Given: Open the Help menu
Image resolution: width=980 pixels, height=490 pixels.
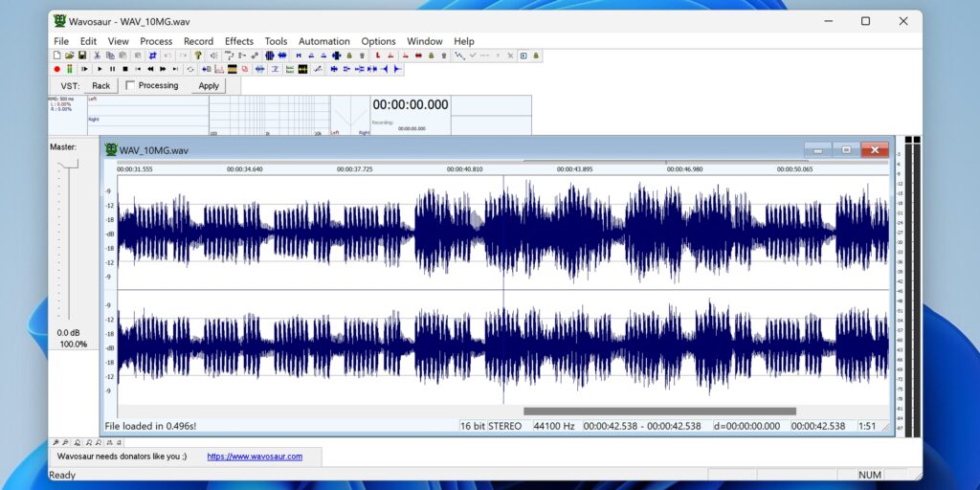Looking at the screenshot, I should tap(464, 41).
